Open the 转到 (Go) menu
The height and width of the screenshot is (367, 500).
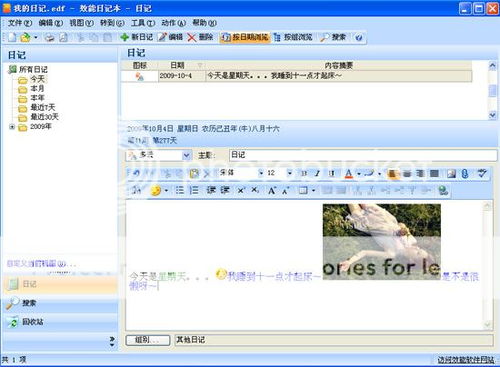pyautogui.click(x=112, y=23)
